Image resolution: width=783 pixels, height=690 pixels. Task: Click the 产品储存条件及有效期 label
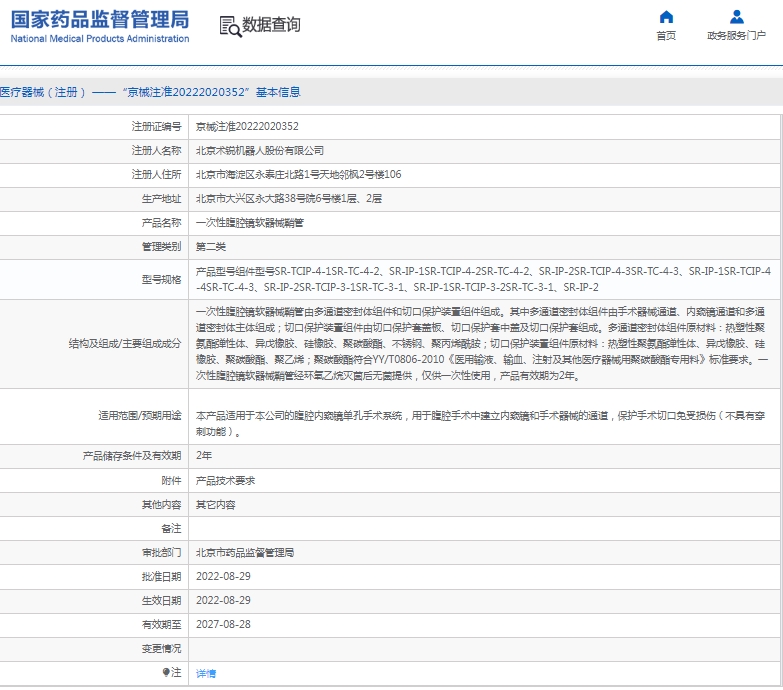click(132, 455)
